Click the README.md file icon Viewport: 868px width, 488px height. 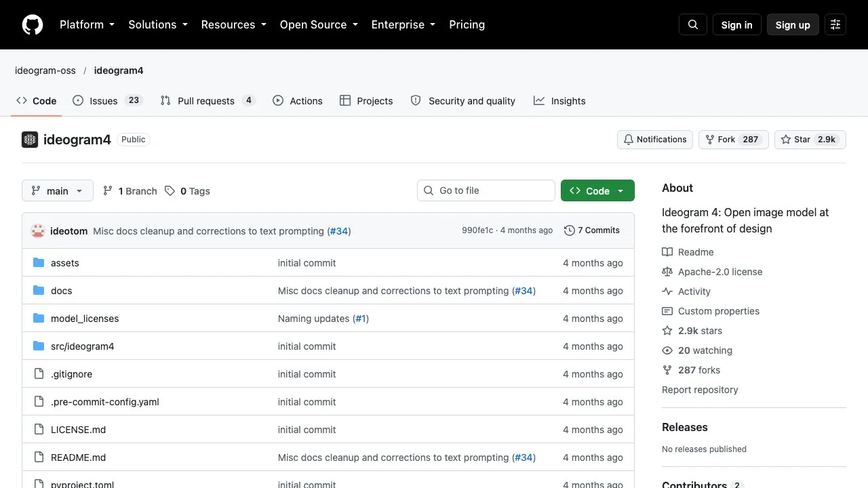click(x=39, y=457)
